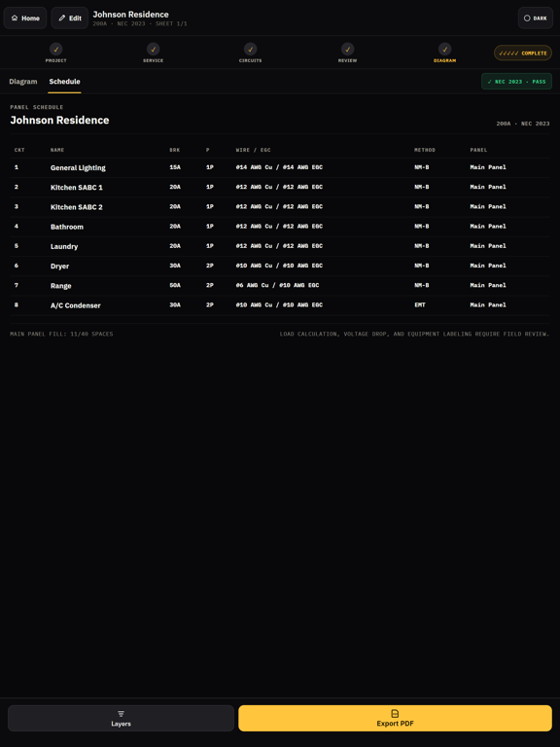Click the Johnson Residence schedule heading
The height and width of the screenshot is (747, 560).
click(59, 120)
